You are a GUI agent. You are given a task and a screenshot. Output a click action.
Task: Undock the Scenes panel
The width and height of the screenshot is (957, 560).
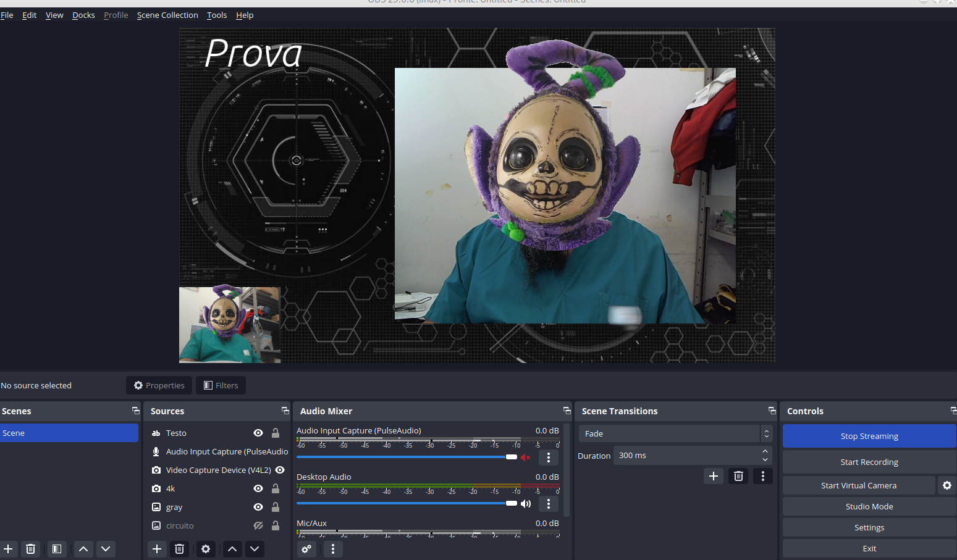pyautogui.click(x=135, y=411)
